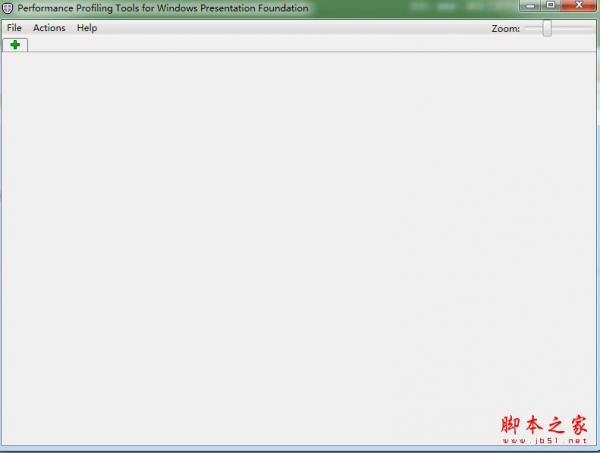This screenshot has height=453, width=600.
Task: Maximize the Performance Profiling Tools window
Action: tap(551, 5)
